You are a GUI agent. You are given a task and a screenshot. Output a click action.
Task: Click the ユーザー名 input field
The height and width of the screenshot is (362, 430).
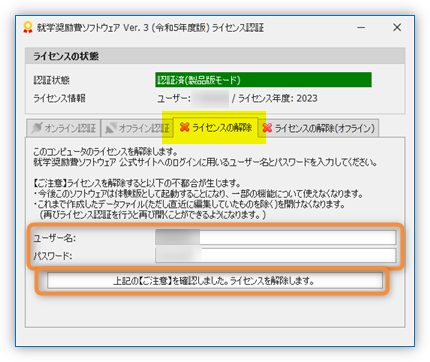coord(276,238)
